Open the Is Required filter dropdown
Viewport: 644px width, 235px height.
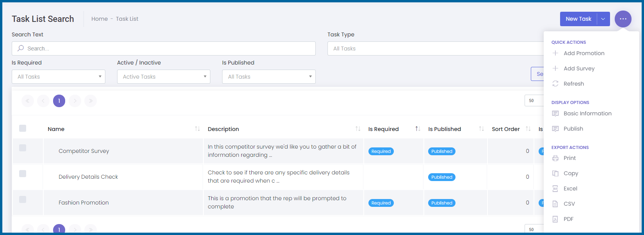(59, 77)
